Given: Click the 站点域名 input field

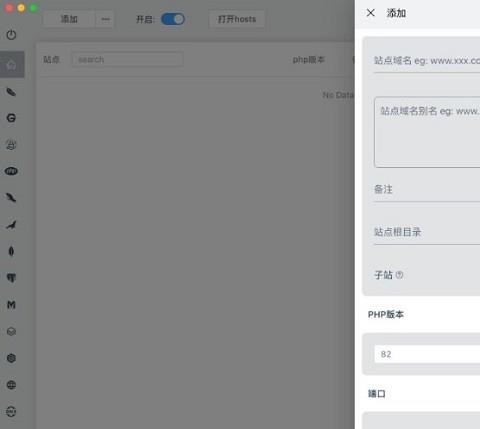Looking at the screenshot, I should (x=427, y=61).
